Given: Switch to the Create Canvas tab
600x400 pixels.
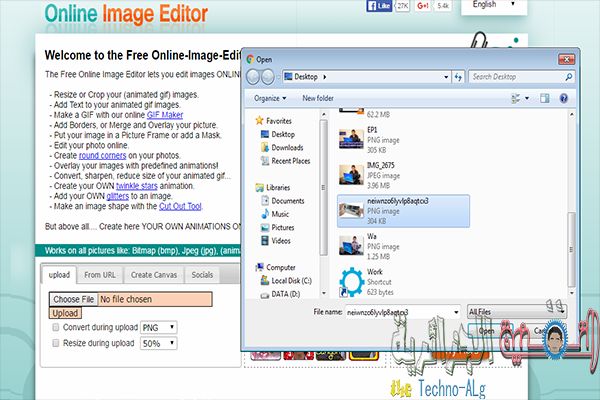Looking at the screenshot, I should 154,275.
